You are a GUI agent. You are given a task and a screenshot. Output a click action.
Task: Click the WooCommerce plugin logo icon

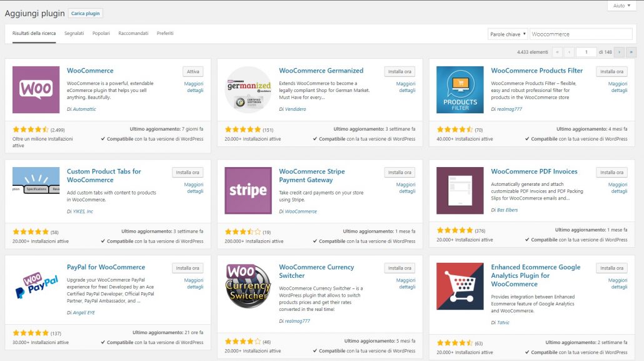click(x=36, y=89)
